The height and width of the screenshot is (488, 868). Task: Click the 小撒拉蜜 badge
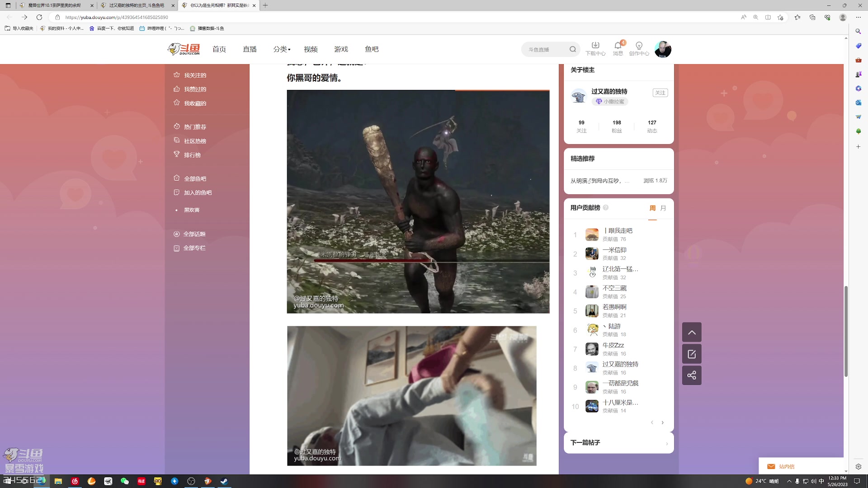coord(610,102)
